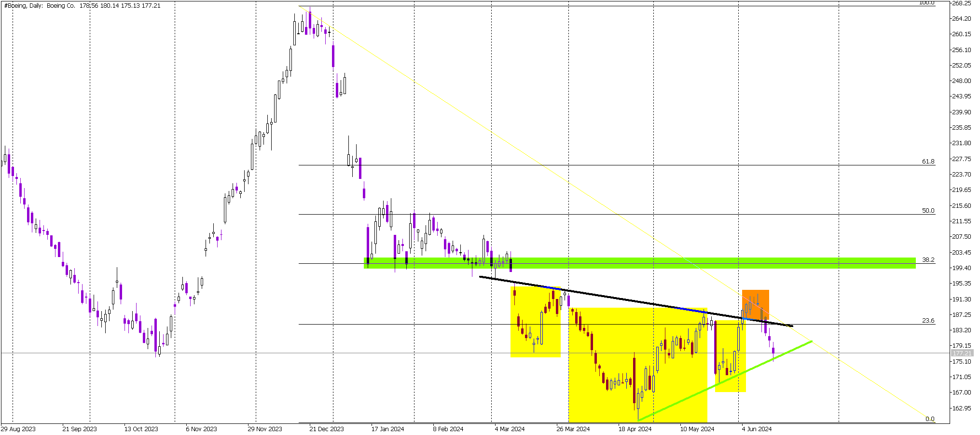
Task: Click the 17 Jan 2024 date label
Action: click(388, 429)
